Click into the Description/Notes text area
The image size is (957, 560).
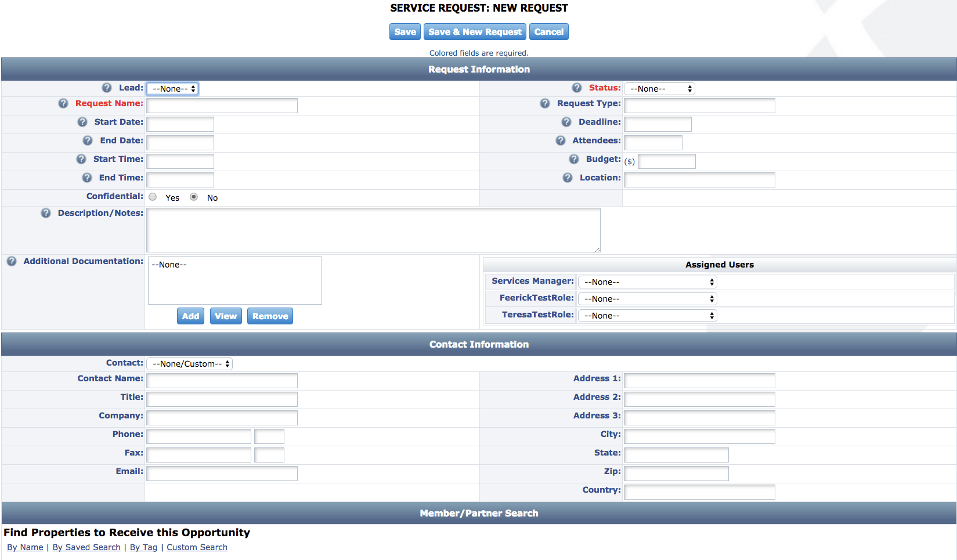pyautogui.click(x=373, y=230)
